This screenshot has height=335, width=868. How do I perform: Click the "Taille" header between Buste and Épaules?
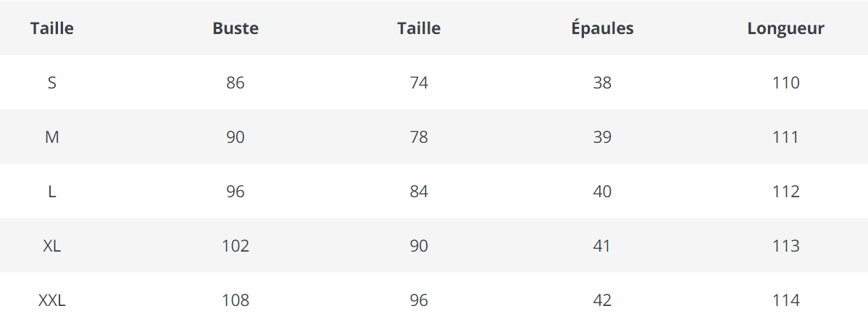pyautogui.click(x=419, y=29)
